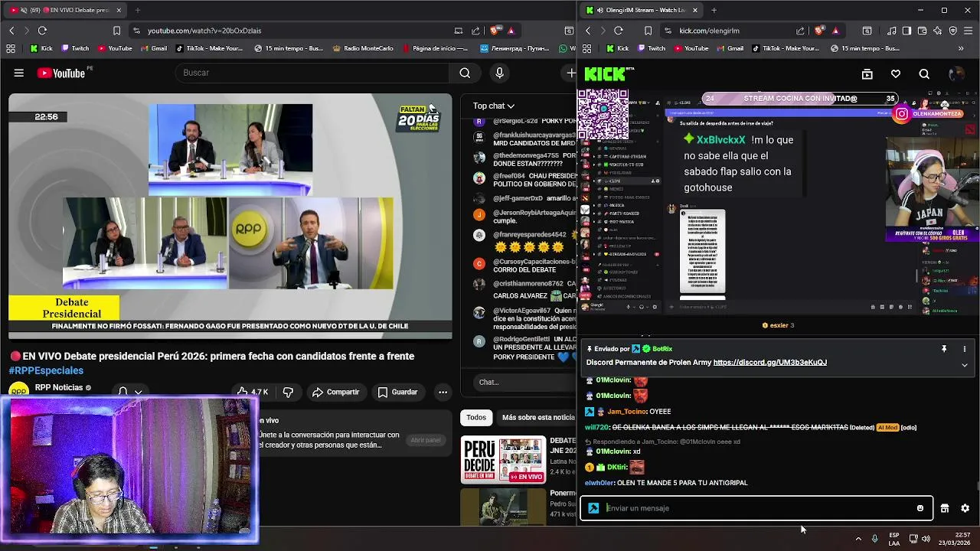Open Kick search magnifier icon
The image size is (980, 551).
coord(924,74)
